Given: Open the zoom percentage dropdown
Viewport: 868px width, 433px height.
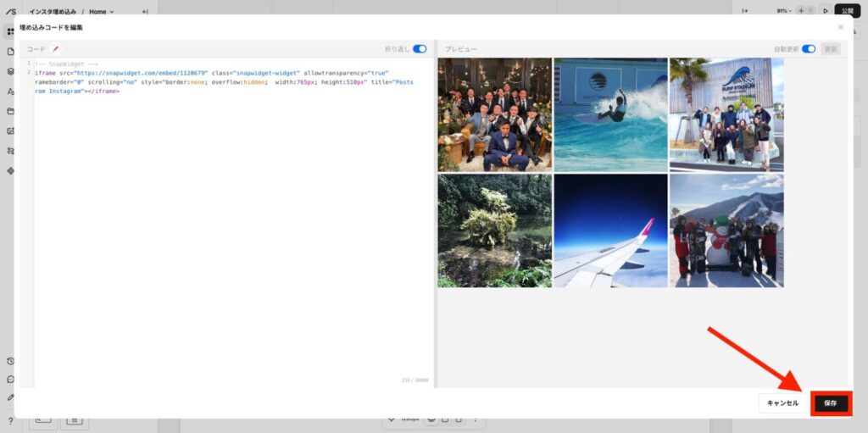Looking at the screenshot, I should tap(782, 11).
